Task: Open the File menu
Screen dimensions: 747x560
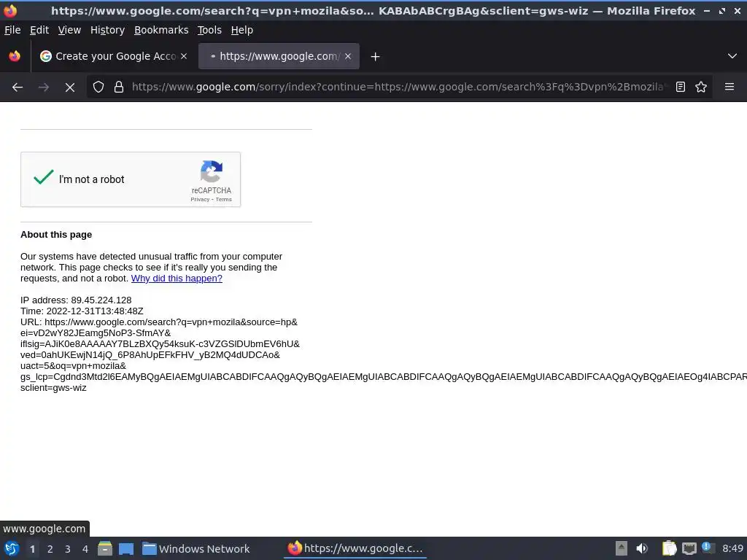Action: [12, 30]
